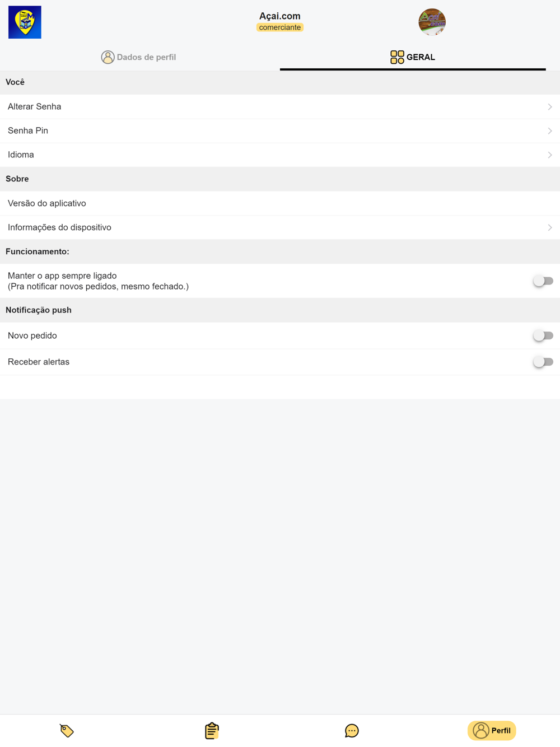
Task: Open Versão do aplicativo entry
Action: click(47, 203)
